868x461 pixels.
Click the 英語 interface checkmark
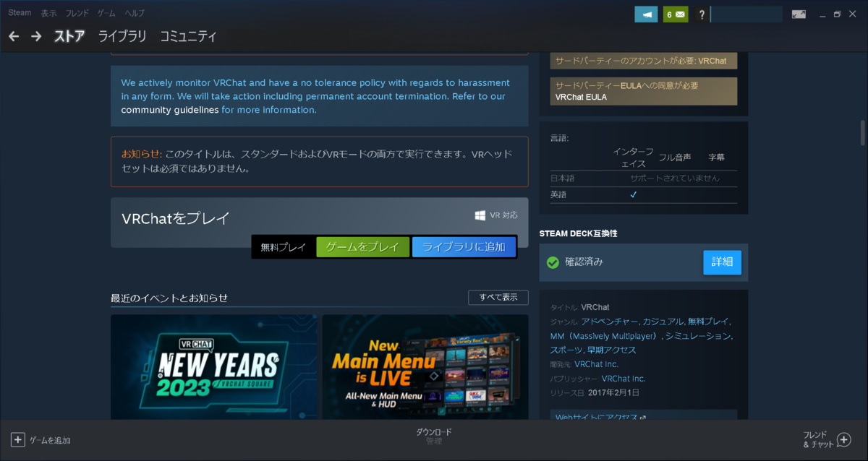(633, 195)
